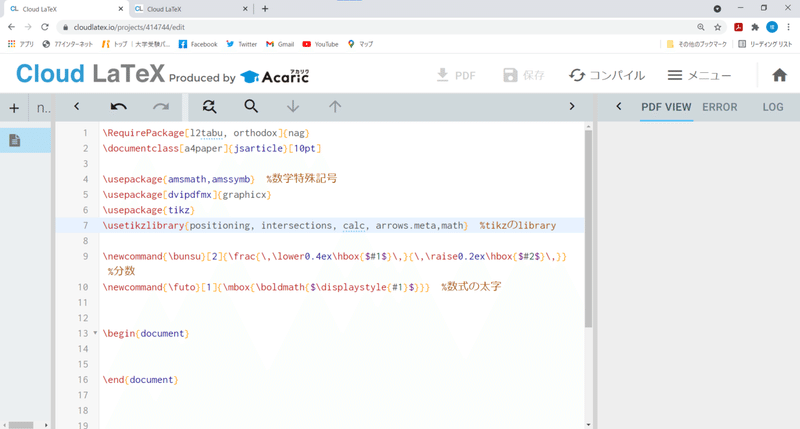Compile the document with コンパイル
800x429 pixels.
tap(607, 75)
